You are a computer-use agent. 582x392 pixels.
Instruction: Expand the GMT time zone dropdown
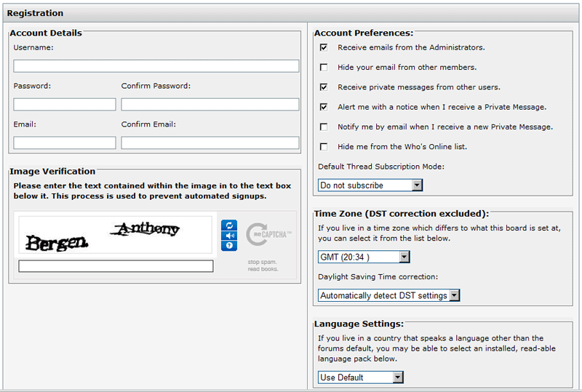(364, 257)
